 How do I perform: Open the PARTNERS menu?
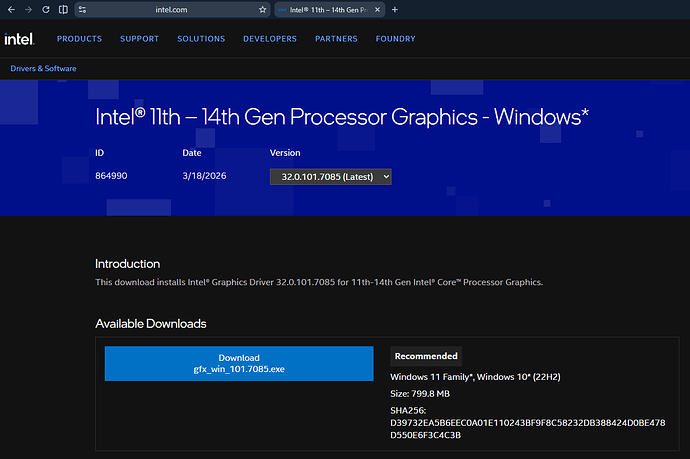coord(336,39)
